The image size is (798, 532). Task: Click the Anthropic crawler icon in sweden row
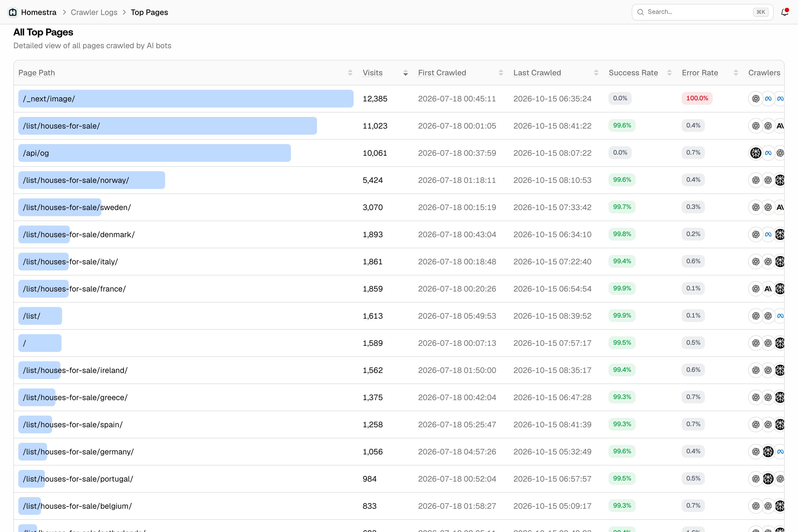[x=780, y=207]
